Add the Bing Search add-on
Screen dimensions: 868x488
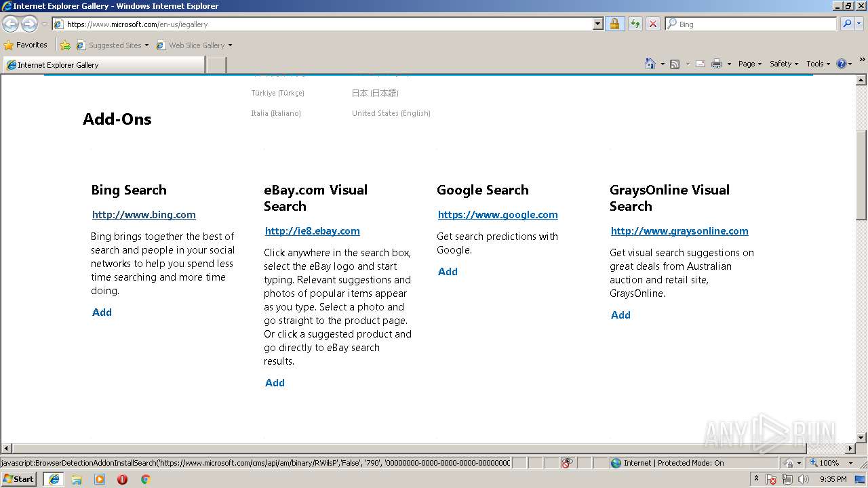(x=102, y=312)
